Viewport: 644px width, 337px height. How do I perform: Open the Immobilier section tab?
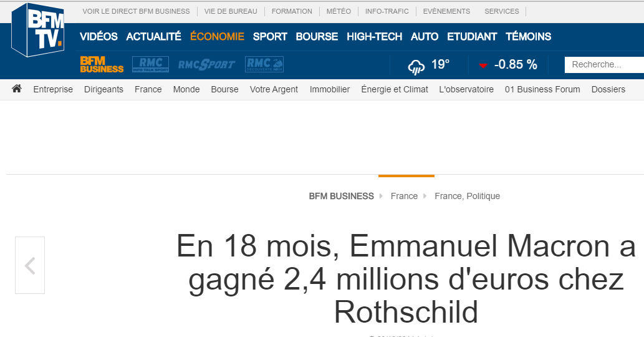tap(330, 89)
